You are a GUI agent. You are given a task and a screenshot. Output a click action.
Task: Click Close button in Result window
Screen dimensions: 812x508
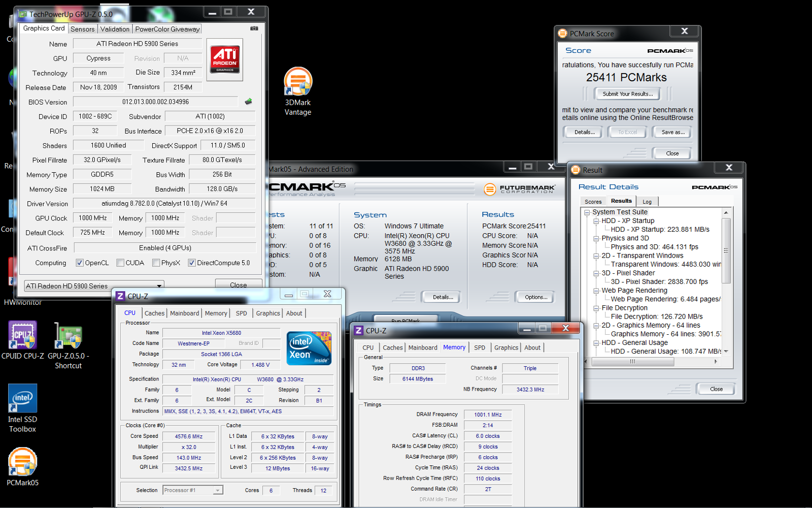(x=716, y=389)
